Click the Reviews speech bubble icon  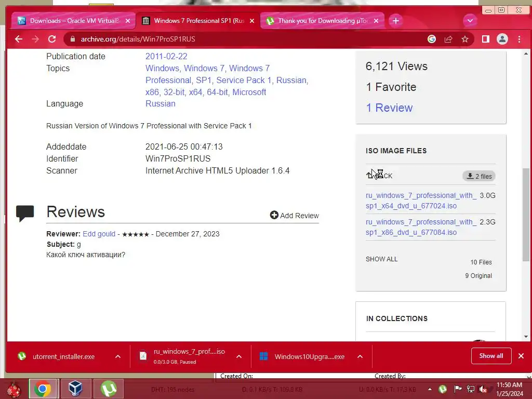coord(25,213)
